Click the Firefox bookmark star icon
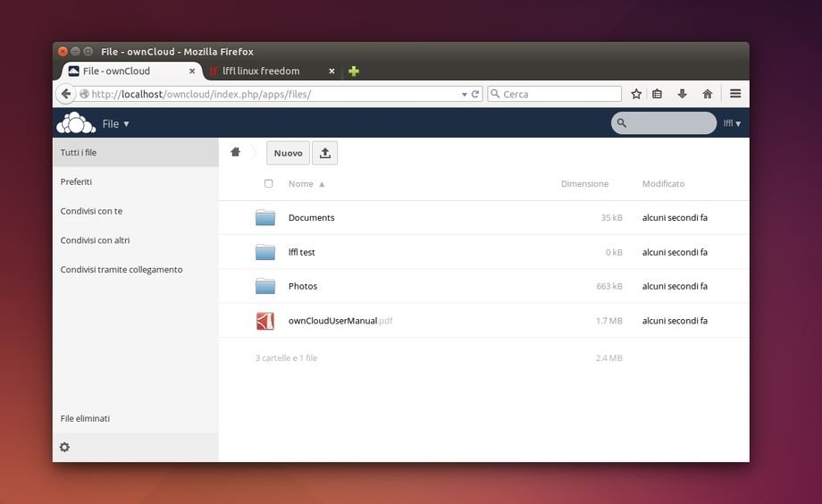The image size is (822, 504). coord(636,94)
